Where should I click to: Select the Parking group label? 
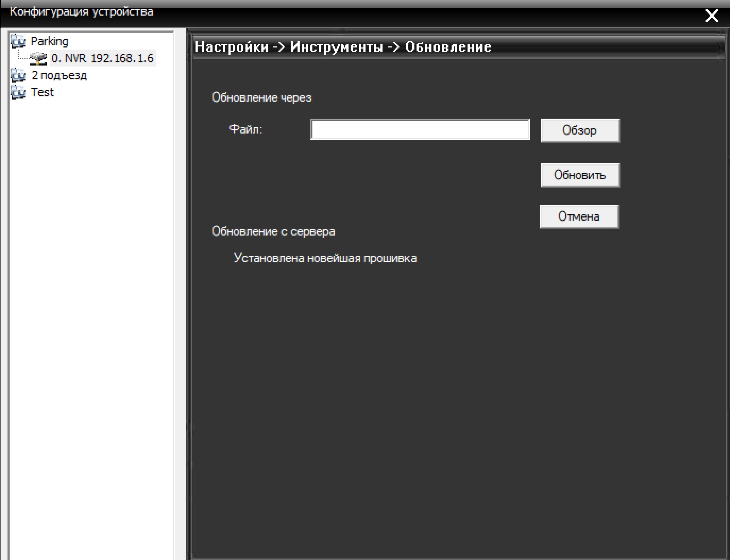click(x=50, y=41)
